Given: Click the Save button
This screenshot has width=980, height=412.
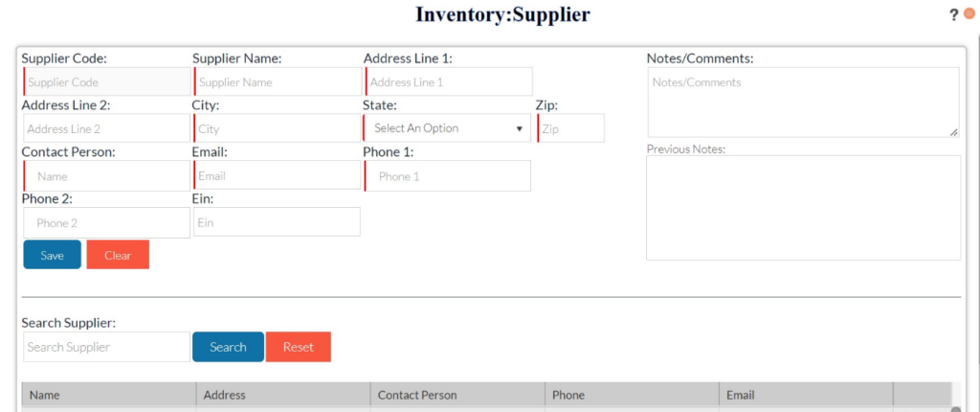Looking at the screenshot, I should pyautogui.click(x=52, y=255).
